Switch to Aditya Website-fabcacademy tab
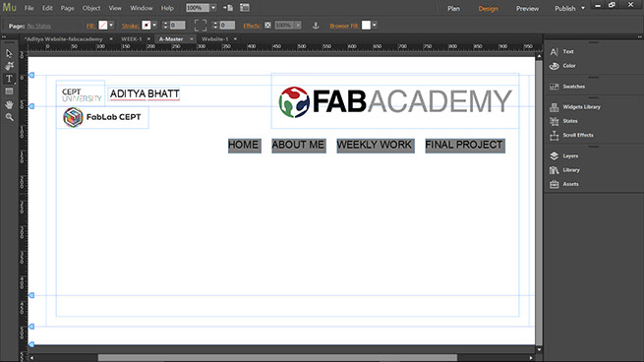This screenshot has width=644, height=362. pos(64,39)
